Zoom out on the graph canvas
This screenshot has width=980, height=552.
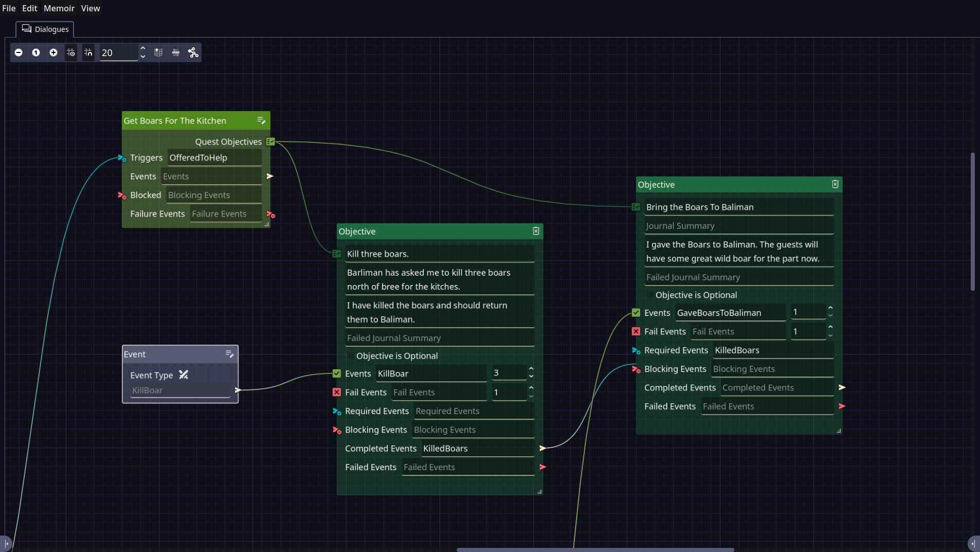[x=19, y=52]
